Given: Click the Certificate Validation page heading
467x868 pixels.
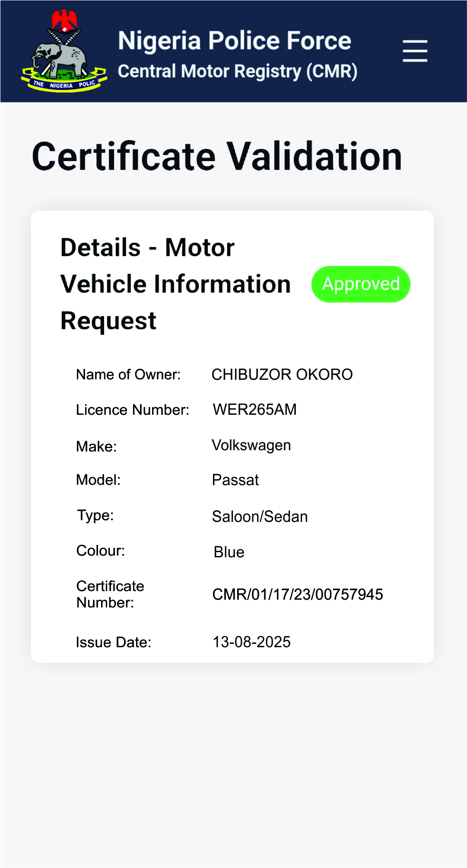Looking at the screenshot, I should click(217, 156).
